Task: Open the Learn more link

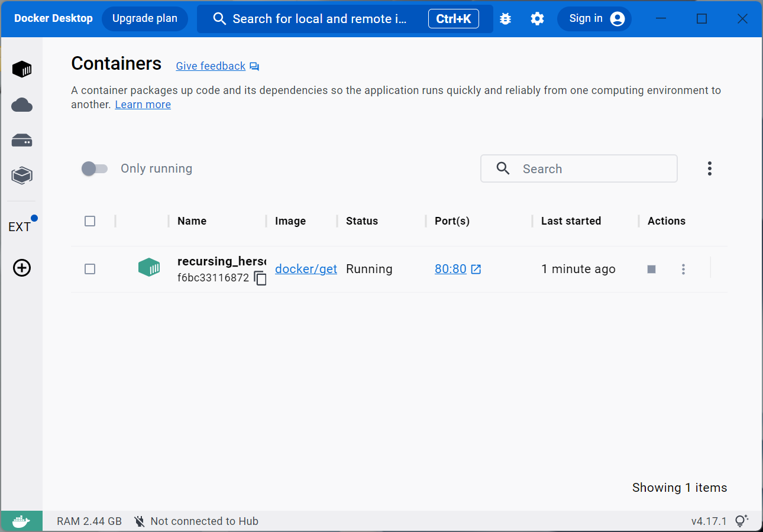Action: click(x=143, y=105)
